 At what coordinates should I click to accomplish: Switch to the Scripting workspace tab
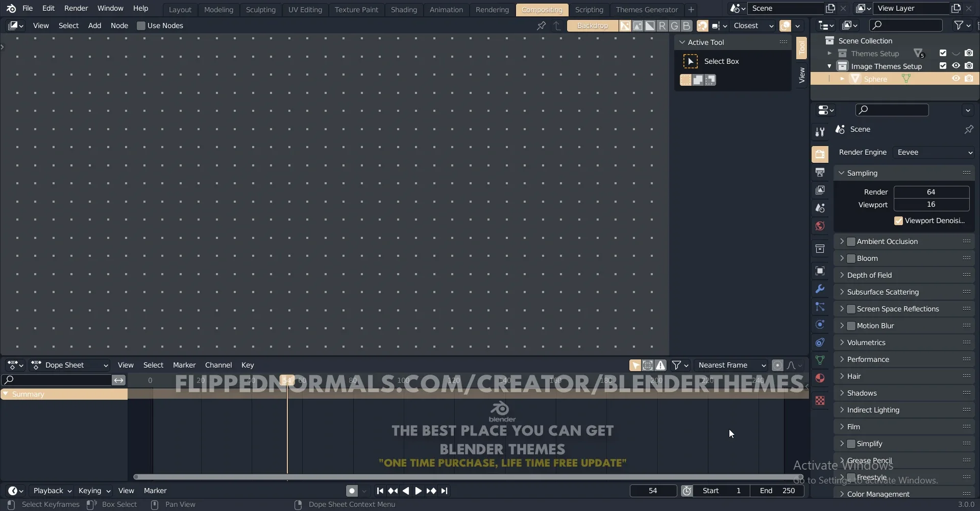[589, 9]
